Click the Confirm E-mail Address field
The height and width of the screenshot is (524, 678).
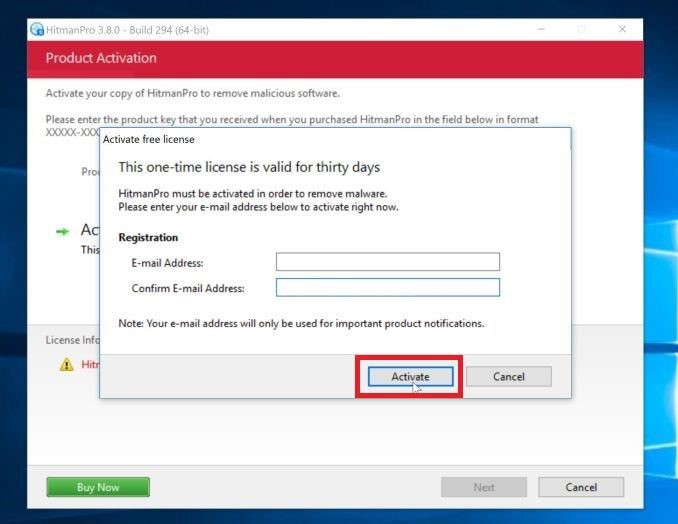pos(387,288)
